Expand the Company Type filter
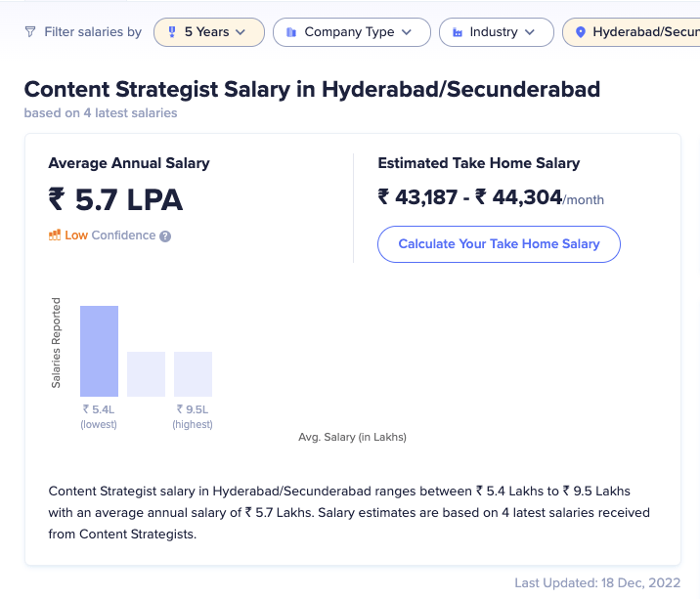700x599 pixels. click(352, 32)
